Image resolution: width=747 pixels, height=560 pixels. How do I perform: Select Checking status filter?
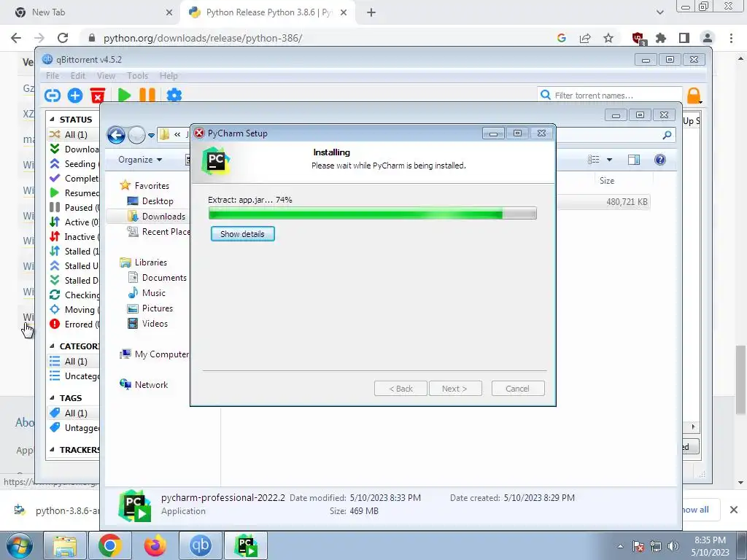(x=74, y=295)
